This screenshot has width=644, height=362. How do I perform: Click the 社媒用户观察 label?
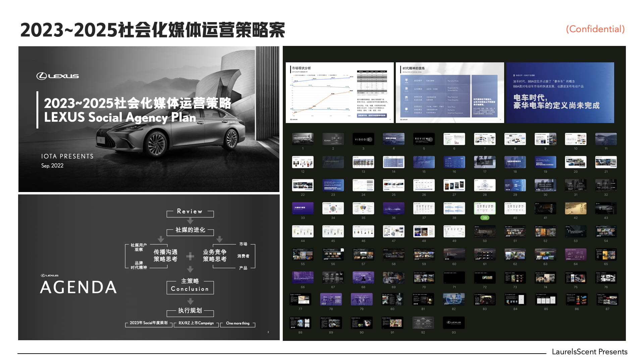[x=139, y=247]
